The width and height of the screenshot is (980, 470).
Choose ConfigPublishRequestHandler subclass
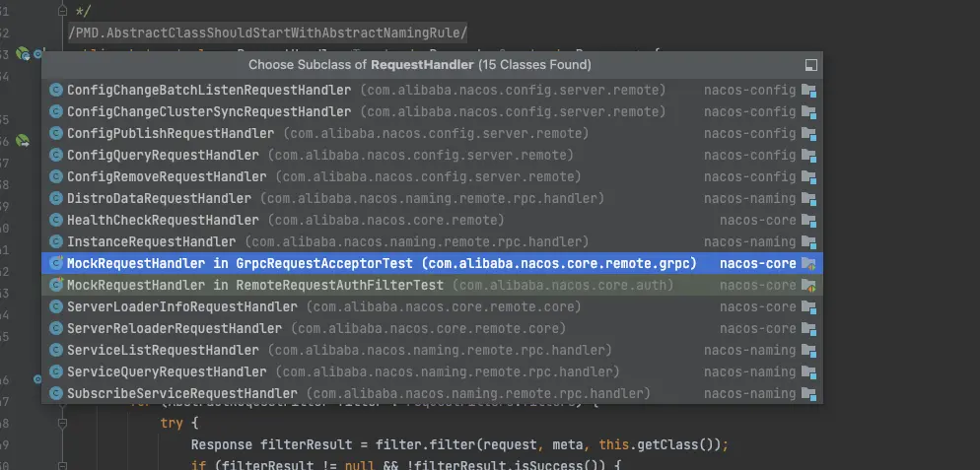432,133
